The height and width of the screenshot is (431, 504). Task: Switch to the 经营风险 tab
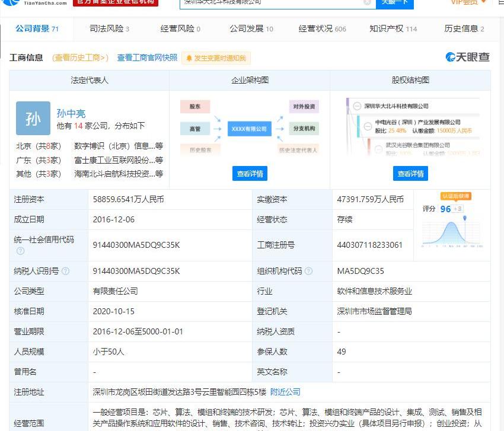(x=180, y=28)
